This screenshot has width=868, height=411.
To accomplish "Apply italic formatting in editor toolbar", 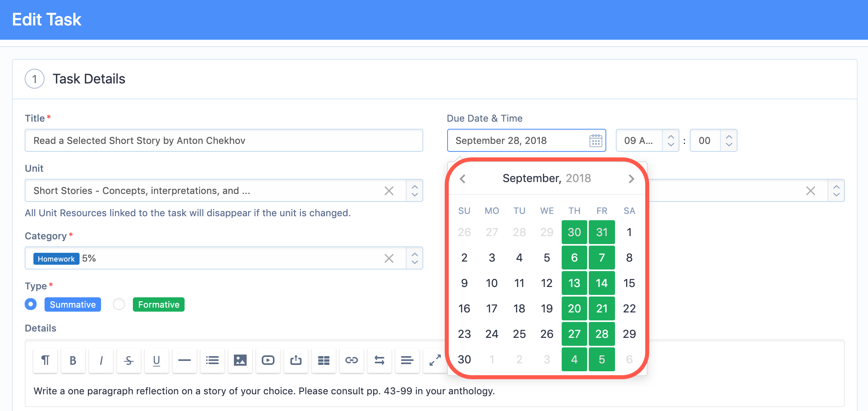I will (101, 361).
